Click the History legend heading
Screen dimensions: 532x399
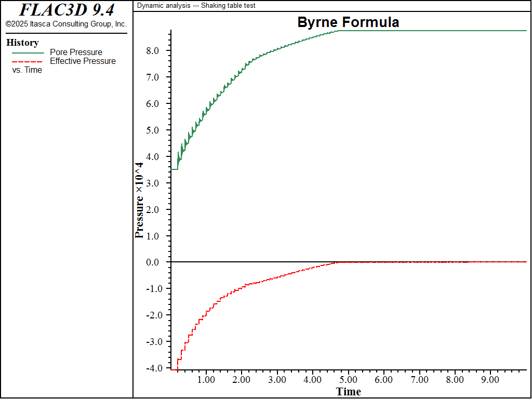pos(22,43)
